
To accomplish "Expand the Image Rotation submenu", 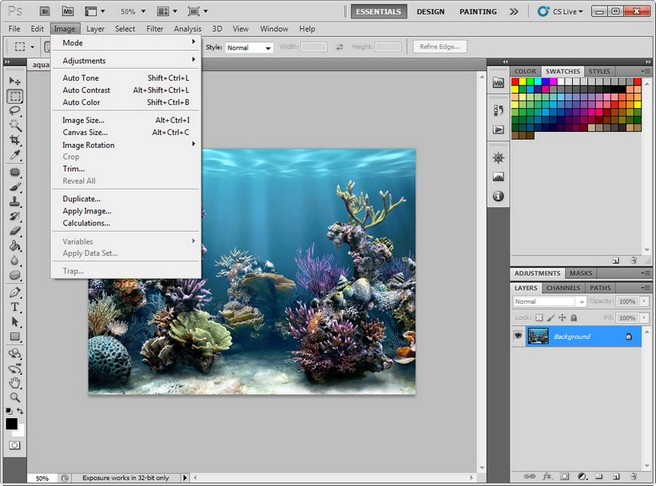I will pos(126,145).
